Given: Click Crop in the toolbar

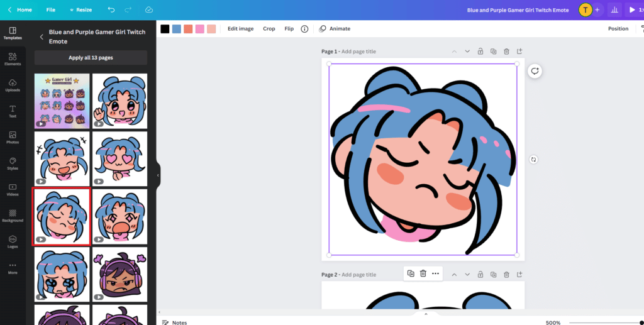Looking at the screenshot, I should (x=269, y=29).
